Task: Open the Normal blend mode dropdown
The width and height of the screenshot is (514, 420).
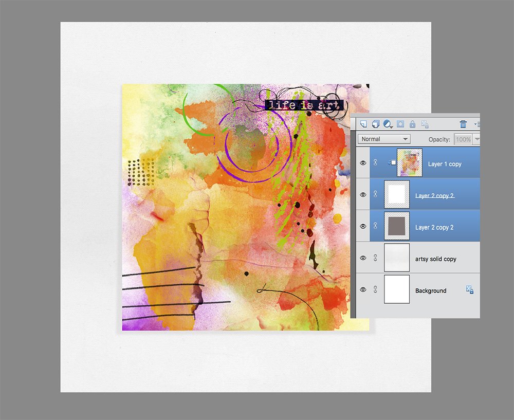Action: (x=384, y=139)
